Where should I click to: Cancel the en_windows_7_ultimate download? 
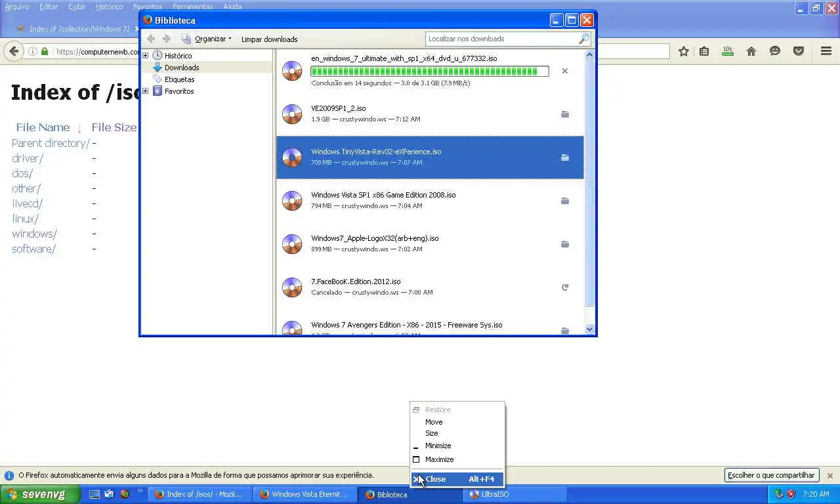pyautogui.click(x=564, y=71)
